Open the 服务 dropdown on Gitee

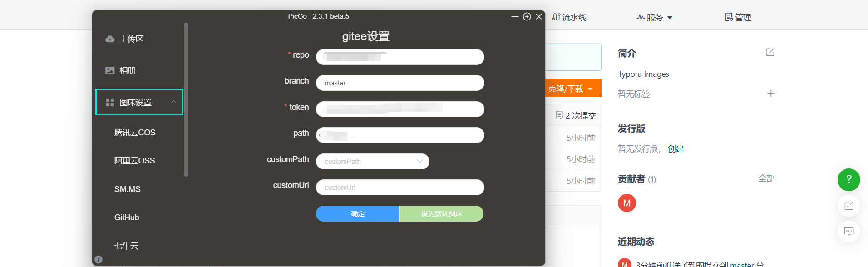tap(654, 17)
